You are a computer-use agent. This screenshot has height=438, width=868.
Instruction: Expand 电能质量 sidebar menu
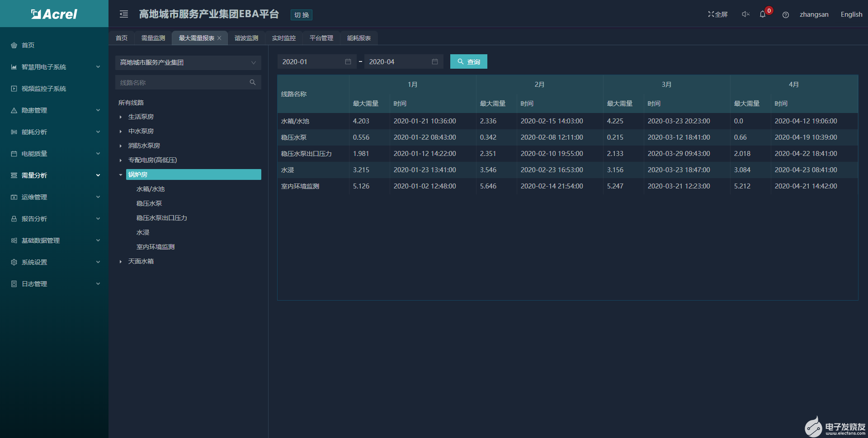[54, 154]
